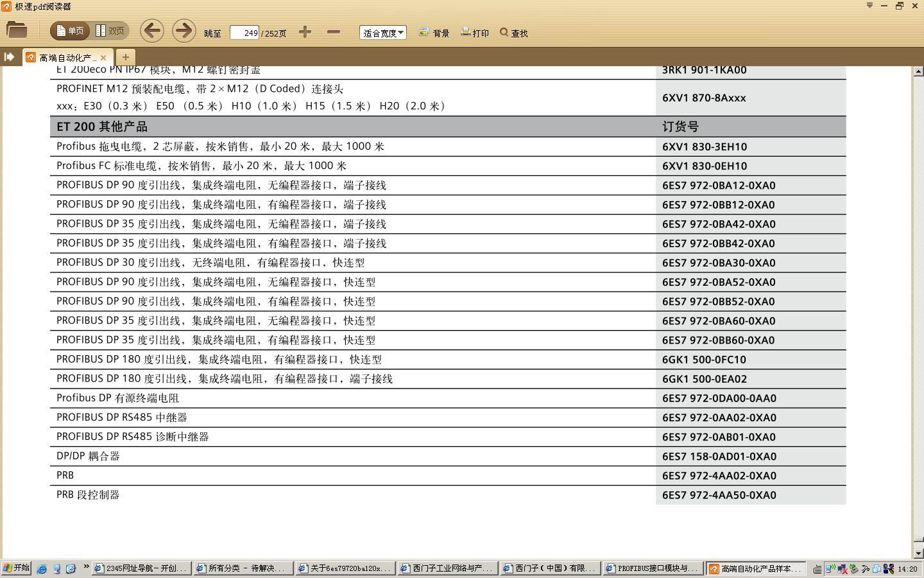Open the 适合宽度 zoom dropdown

pyautogui.click(x=382, y=32)
